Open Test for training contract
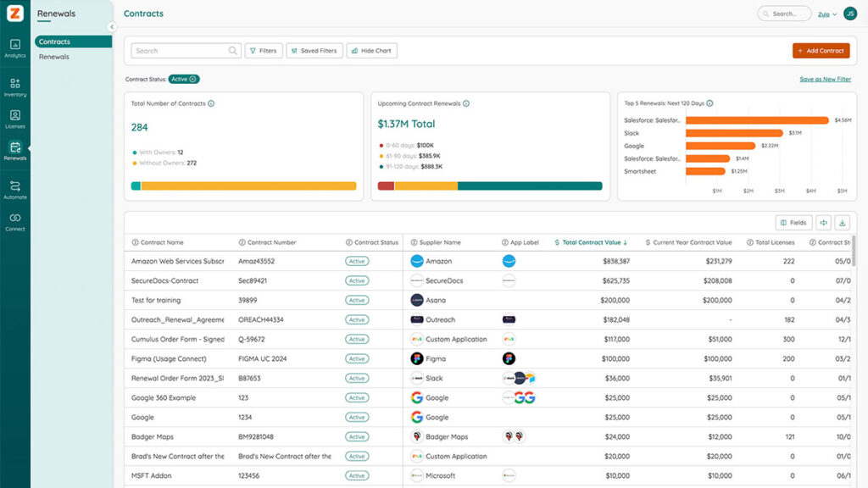Viewport: 868px width, 488px height. (x=156, y=300)
